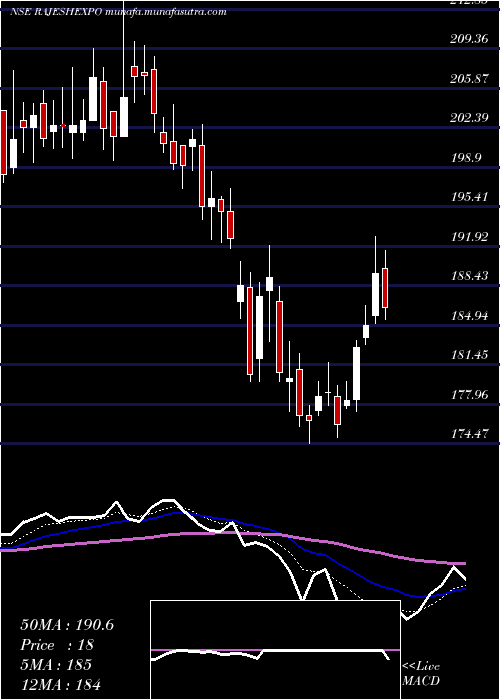Screen dimensions: 500x700
Task: Select the 202.39 price axis label
Action: coord(469,118)
